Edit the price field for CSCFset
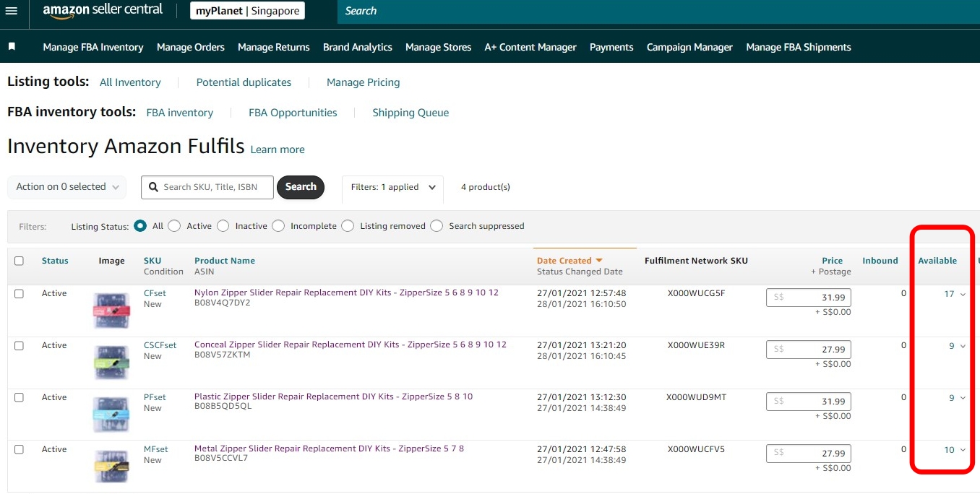The image size is (980, 494). click(809, 350)
